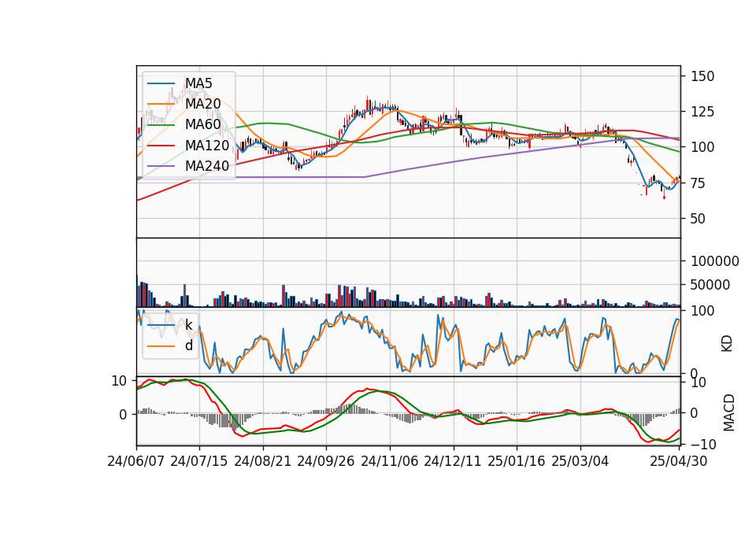Click the date label 25/04/30

click(679, 461)
